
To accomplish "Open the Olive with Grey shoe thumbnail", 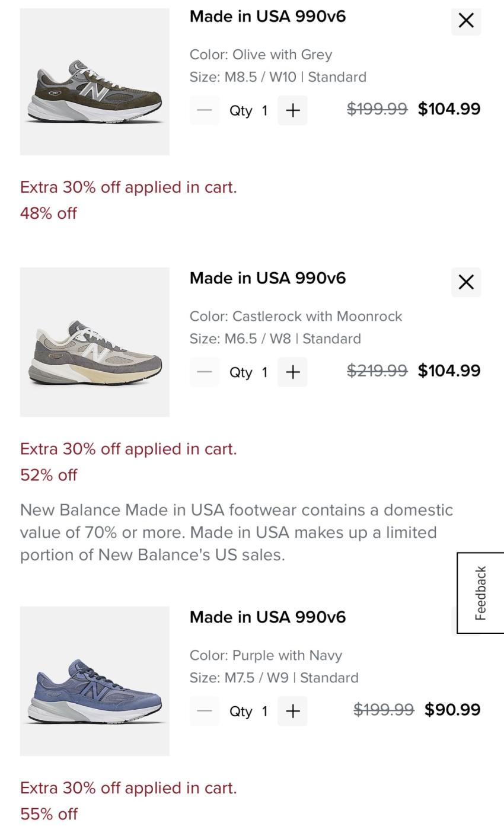I will 95,82.
